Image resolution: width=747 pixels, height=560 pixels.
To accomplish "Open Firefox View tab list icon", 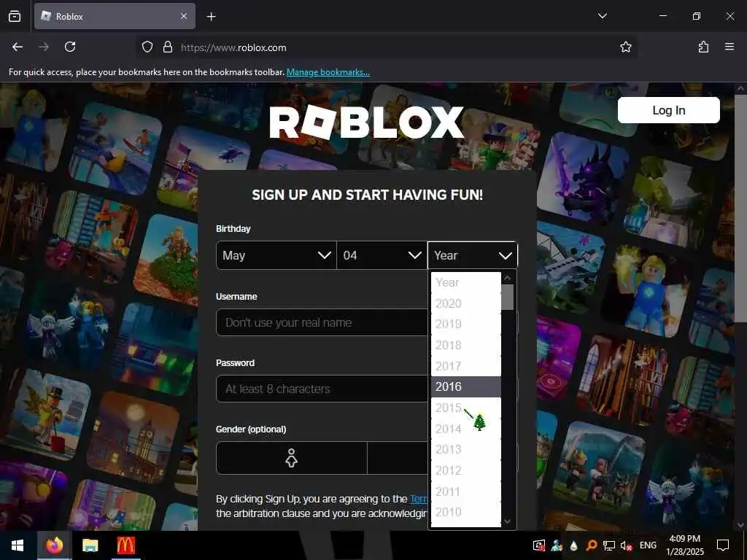I will pos(15,16).
